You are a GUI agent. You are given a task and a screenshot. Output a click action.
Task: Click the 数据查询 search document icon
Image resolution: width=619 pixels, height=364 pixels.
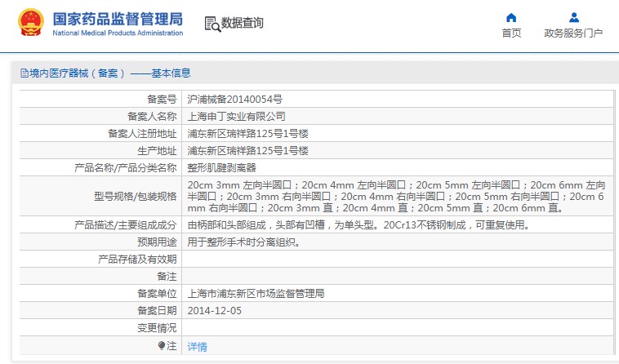pyautogui.click(x=212, y=24)
